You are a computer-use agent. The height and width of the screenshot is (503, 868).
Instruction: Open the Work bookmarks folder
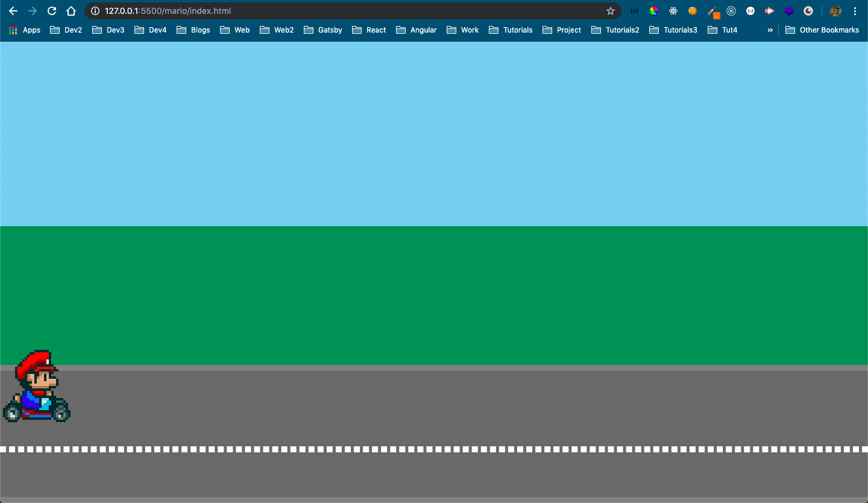click(463, 30)
